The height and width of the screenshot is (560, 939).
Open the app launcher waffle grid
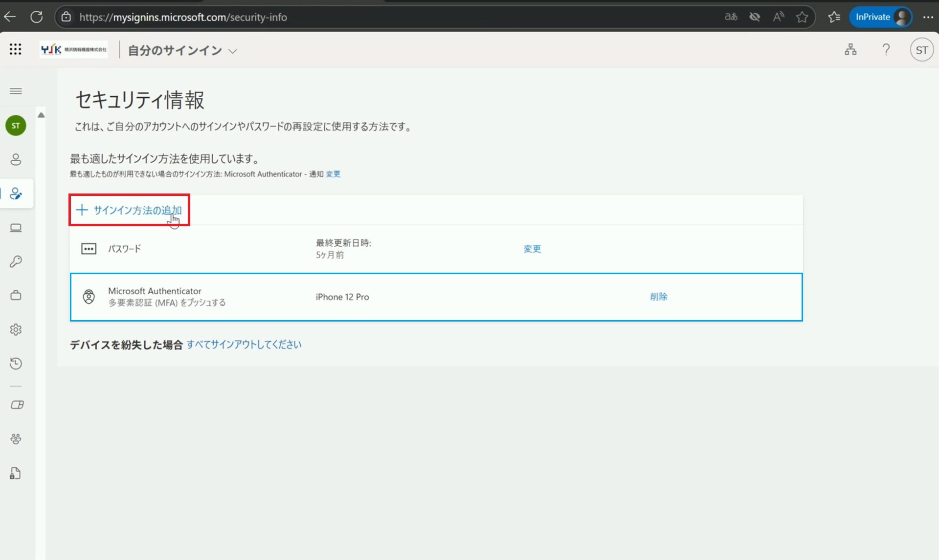15,49
